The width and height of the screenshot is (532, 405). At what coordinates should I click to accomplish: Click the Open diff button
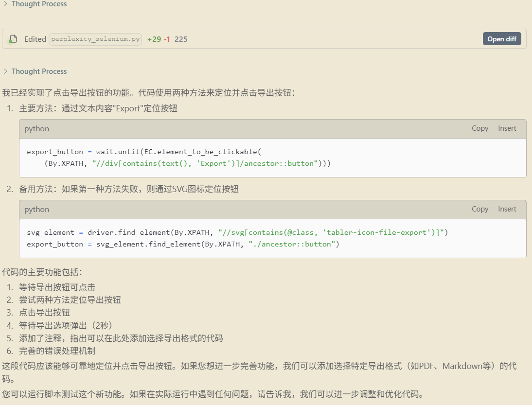(x=501, y=39)
